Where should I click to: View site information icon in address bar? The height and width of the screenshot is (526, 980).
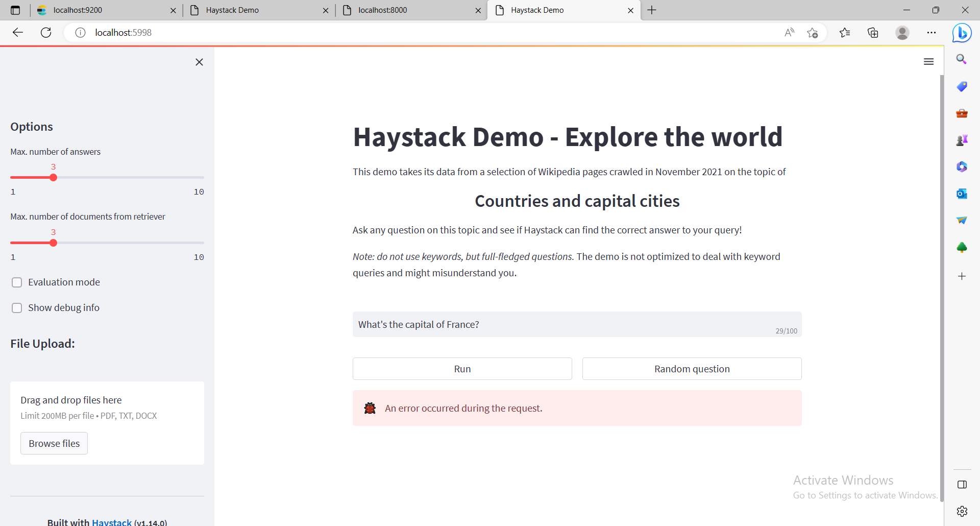click(x=80, y=33)
